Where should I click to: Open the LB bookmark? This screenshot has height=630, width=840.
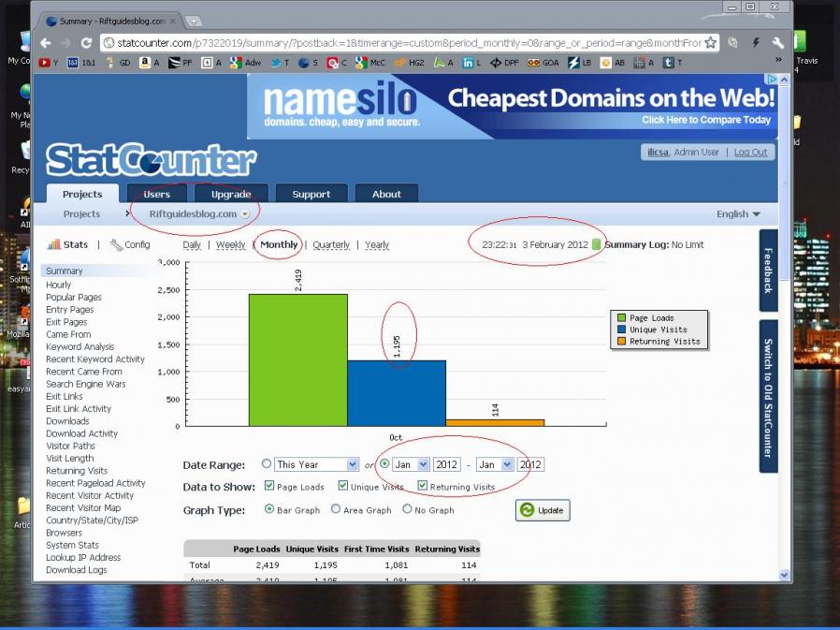coord(580,63)
